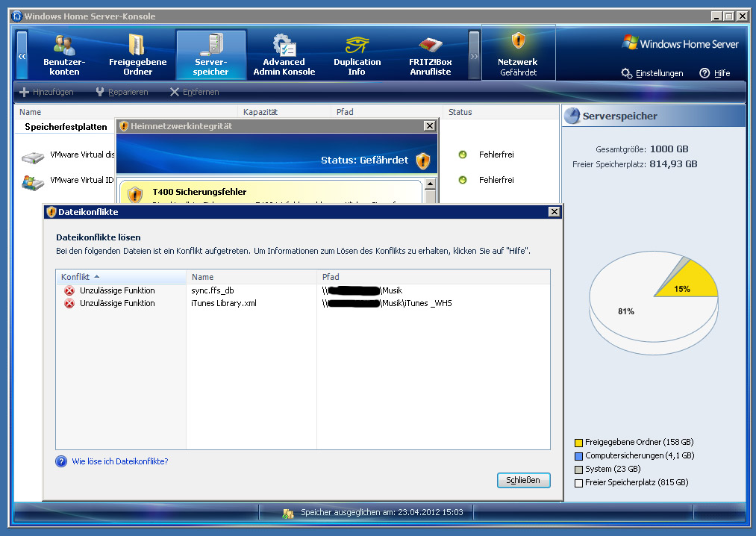Viewport: 756px width, 536px height.
Task: Click the blue Computersicherungen legend swatch
Action: (578, 456)
